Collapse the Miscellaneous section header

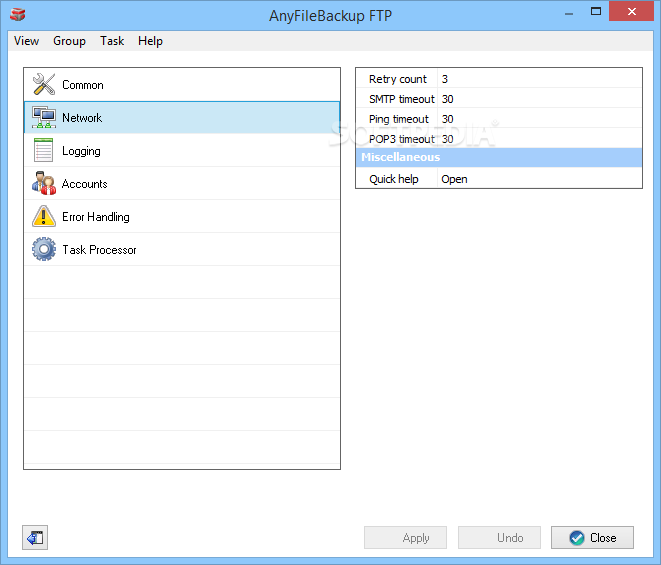coord(499,157)
